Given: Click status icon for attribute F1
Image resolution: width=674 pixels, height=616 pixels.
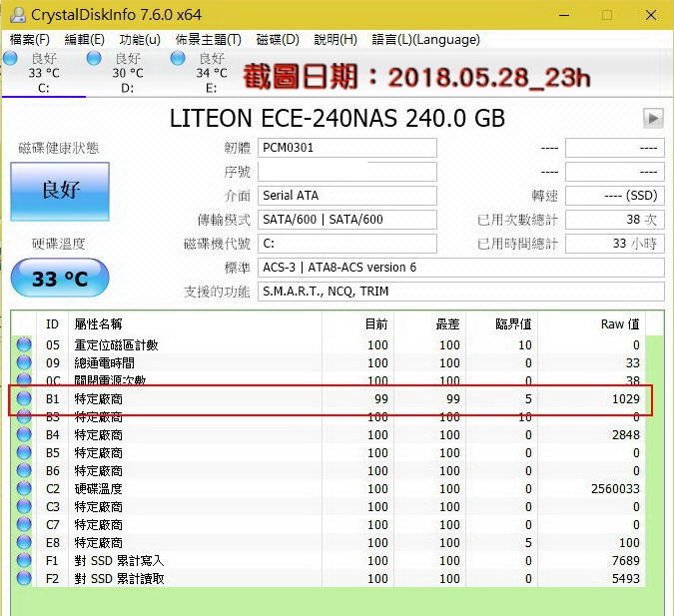Looking at the screenshot, I should tap(24, 560).
